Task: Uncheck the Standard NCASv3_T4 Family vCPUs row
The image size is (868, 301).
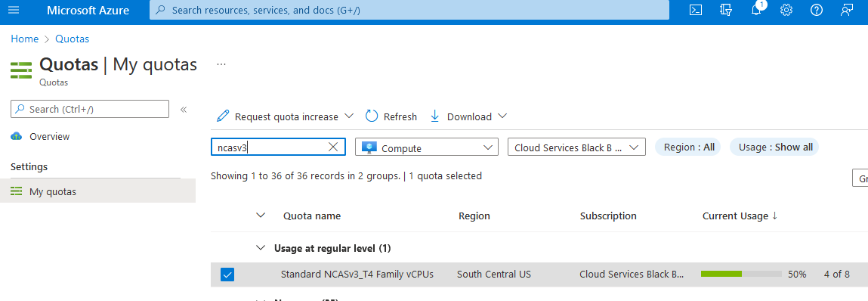Action: [227, 275]
